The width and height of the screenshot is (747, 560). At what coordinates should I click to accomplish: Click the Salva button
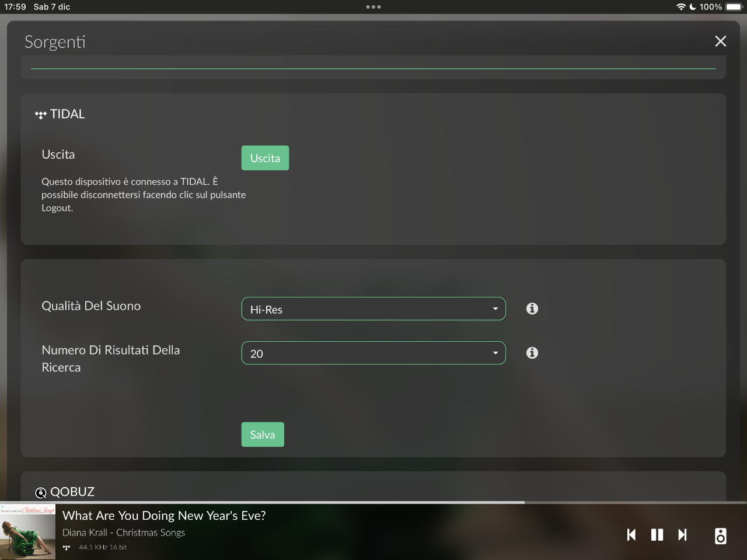263,435
